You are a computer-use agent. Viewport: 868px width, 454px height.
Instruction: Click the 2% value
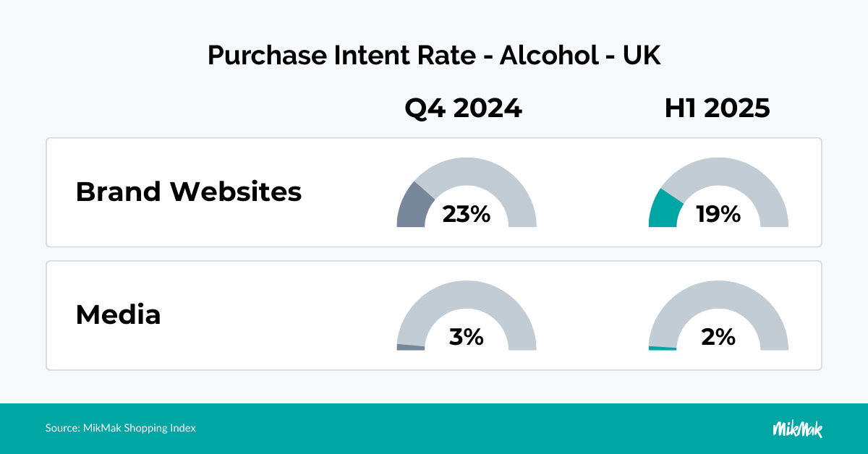pyautogui.click(x=718, y=337)
